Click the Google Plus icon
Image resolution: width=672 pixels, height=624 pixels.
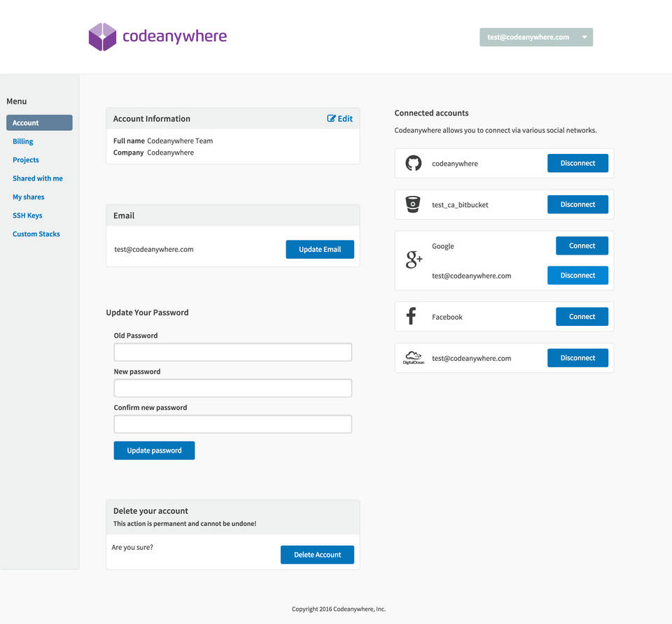coord(414,261)
